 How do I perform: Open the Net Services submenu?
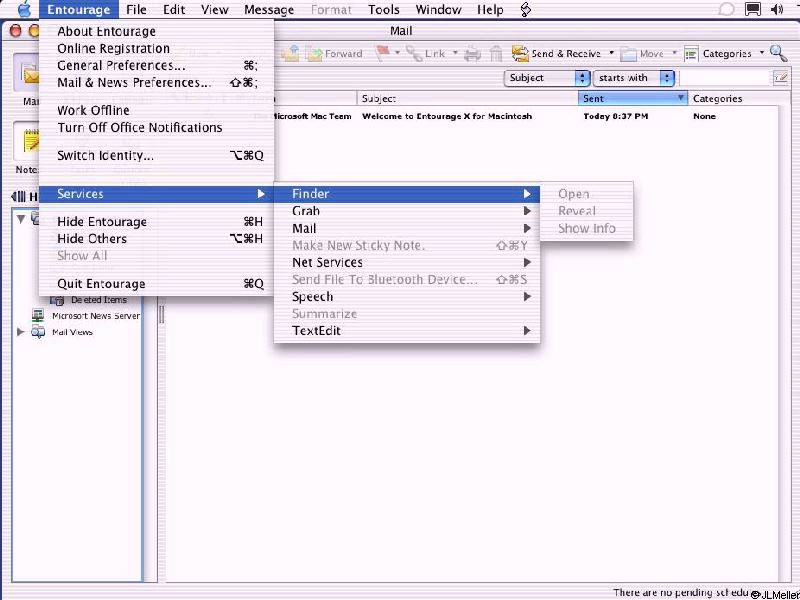click(407, 262)
